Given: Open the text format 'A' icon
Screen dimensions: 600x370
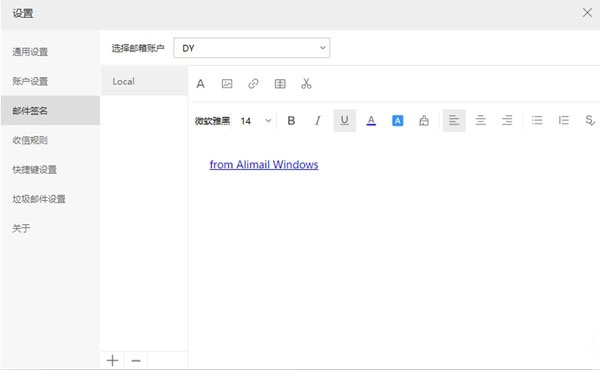Looking at the screenshot, I should pos(201,83).
